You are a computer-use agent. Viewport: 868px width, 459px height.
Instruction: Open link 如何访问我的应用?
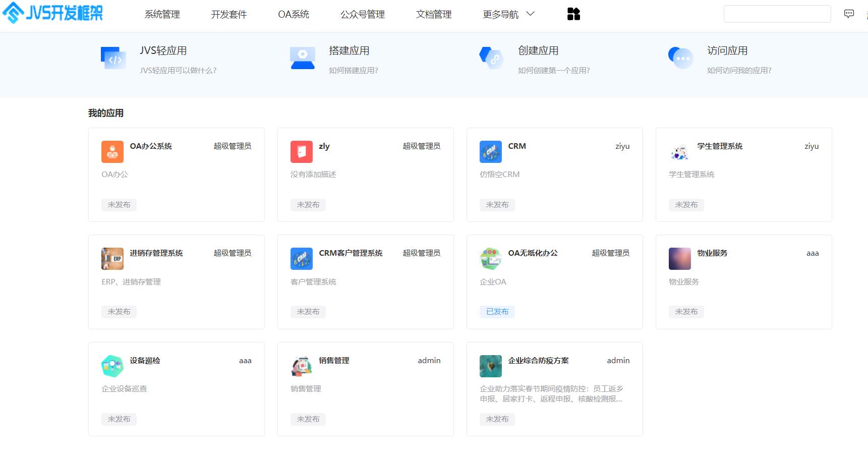coord(739,71)
